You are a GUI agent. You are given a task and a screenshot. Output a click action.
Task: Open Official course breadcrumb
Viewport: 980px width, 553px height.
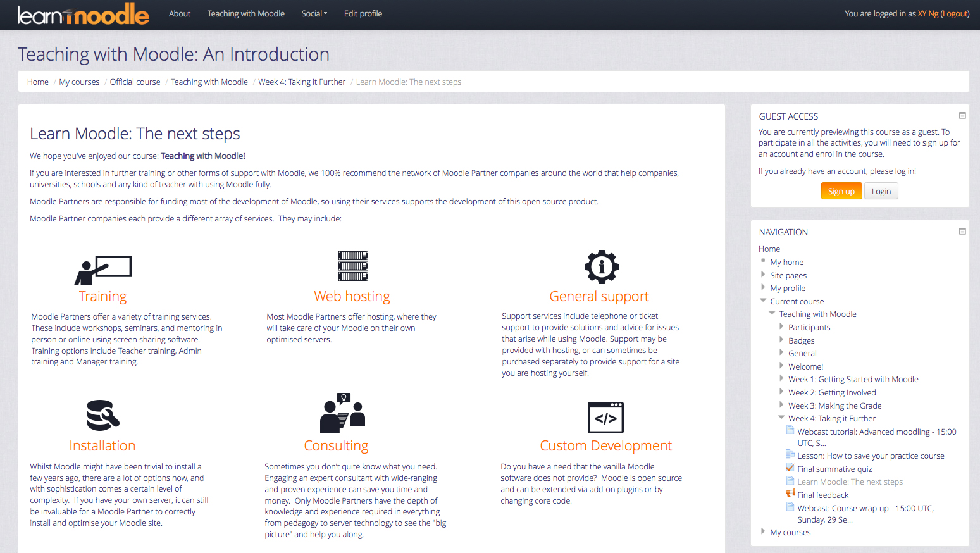[x=135, y=82]
